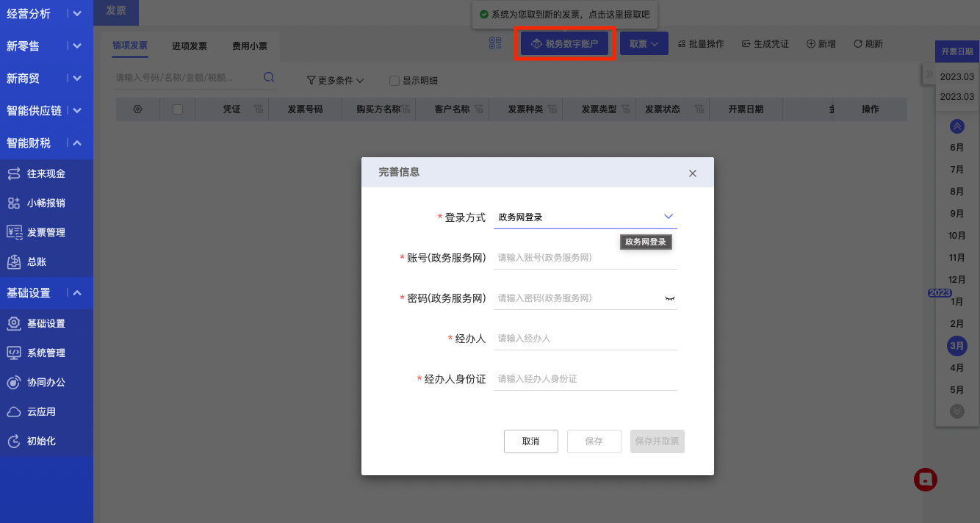Viewport: 980px width, 523px height.
Task: Open 小畅报销 in the sidebar
Action: click(x=47, y=203)
